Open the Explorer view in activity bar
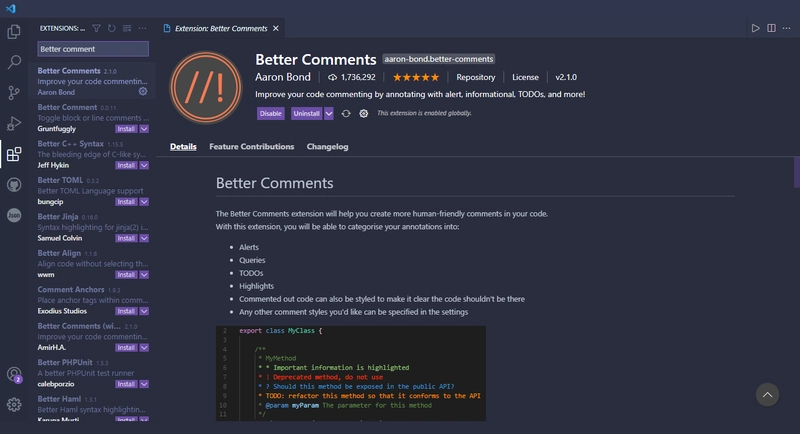Screen dimensions: 800x434 (14, 32)
